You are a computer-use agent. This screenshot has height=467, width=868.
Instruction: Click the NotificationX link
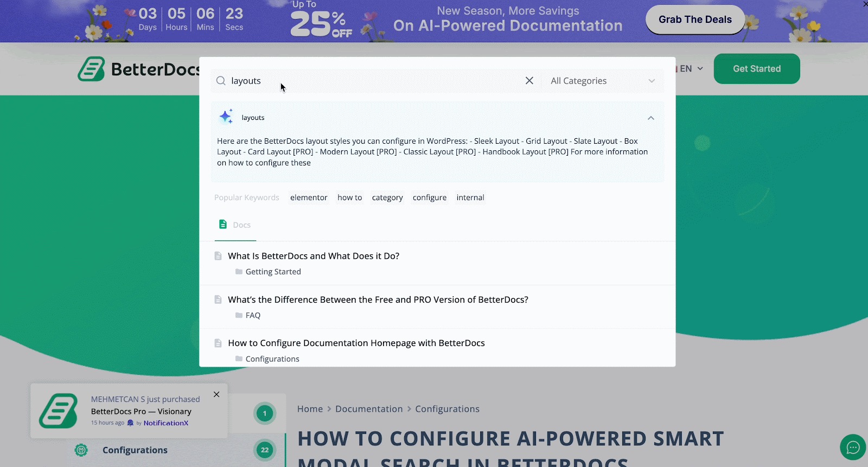click(166, 423)
